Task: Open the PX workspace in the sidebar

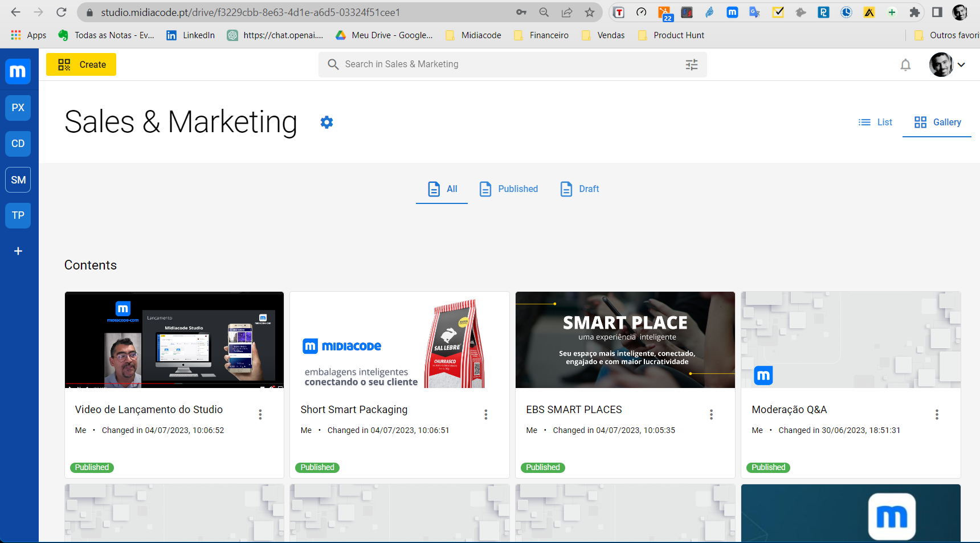Action: tap(18, 108)
